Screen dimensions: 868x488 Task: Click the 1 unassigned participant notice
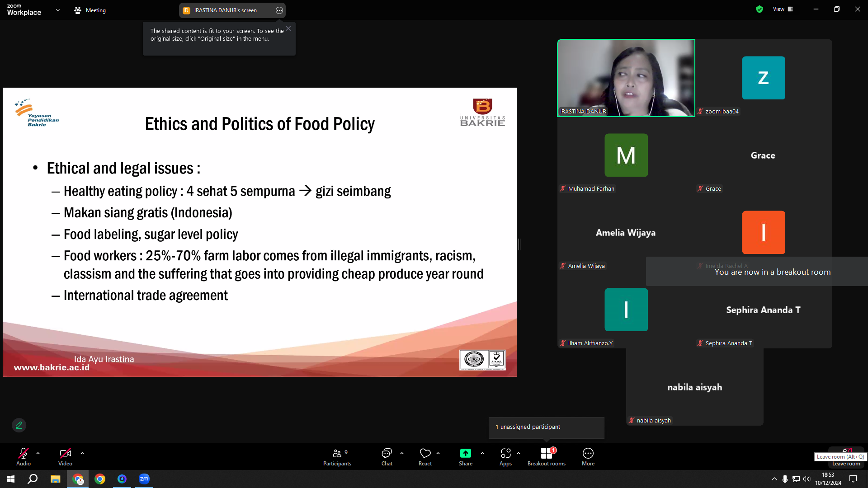click(546, 427)
